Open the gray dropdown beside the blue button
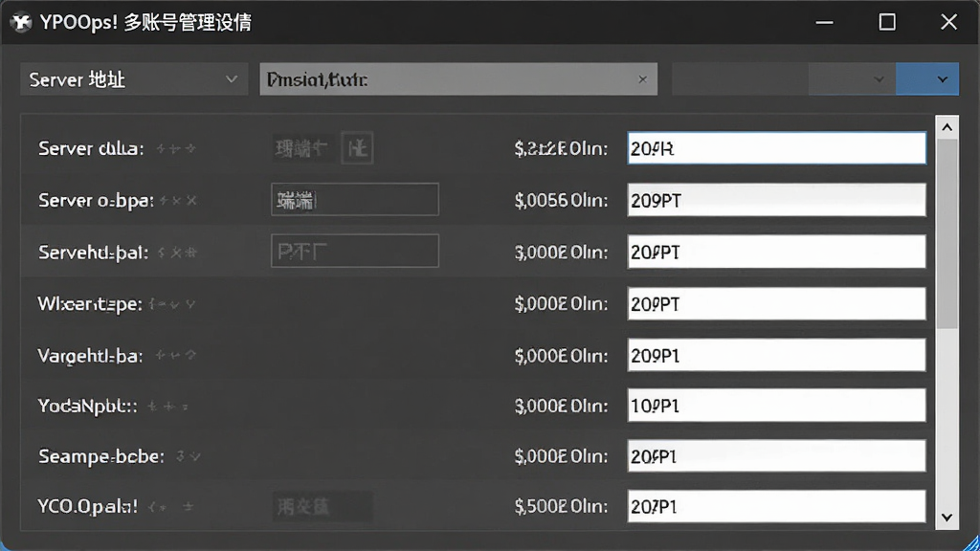This screenshot has height=551, width=980. pos(852,79)
